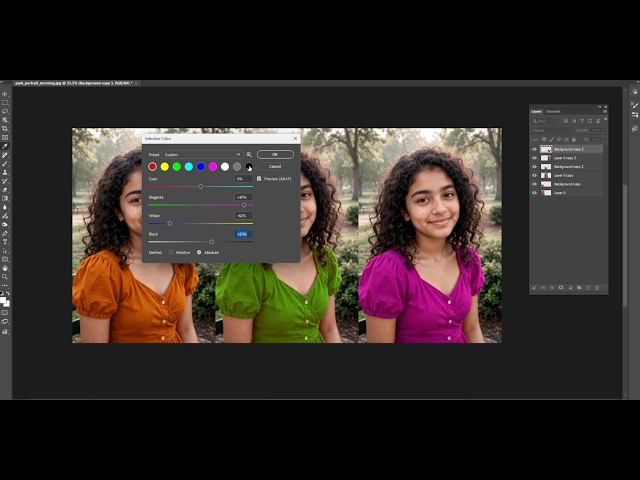Hide the Layer 0 layer

534,193
